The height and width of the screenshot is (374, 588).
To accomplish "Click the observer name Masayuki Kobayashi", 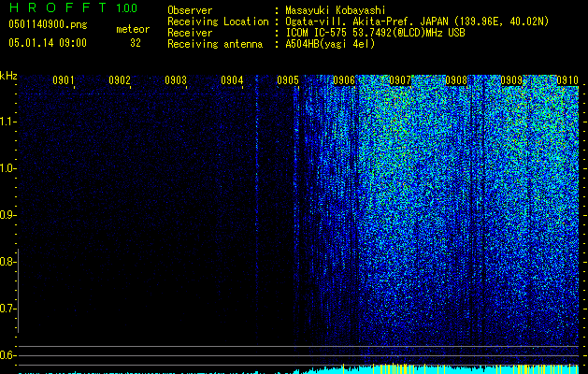I will [x=336, y=10].
